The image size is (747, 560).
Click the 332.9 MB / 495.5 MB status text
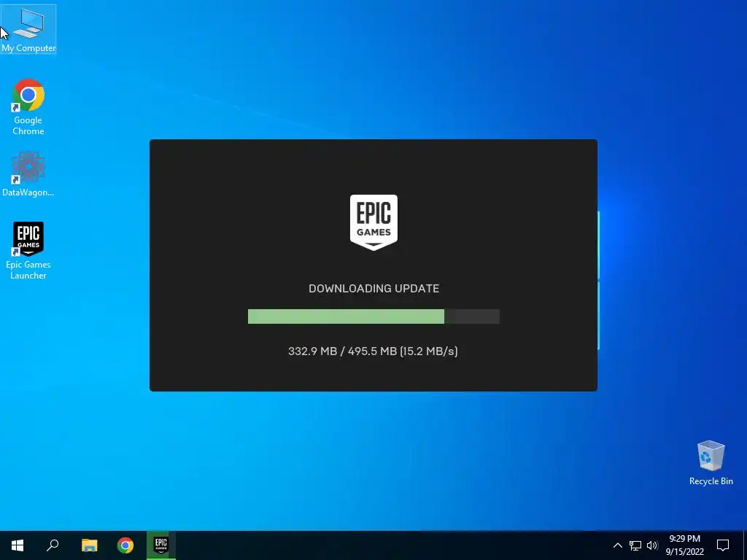pyautogui.click(x=373, y=351)
